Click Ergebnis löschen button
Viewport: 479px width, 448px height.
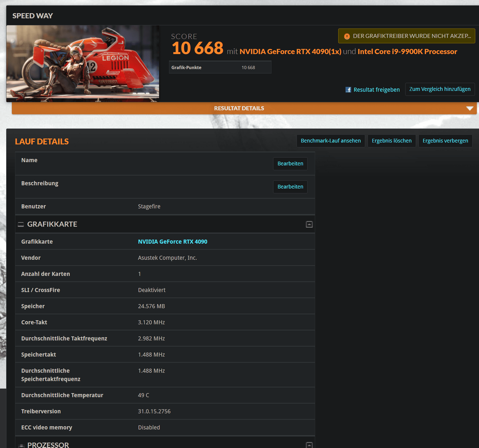[x=392, y=141]
